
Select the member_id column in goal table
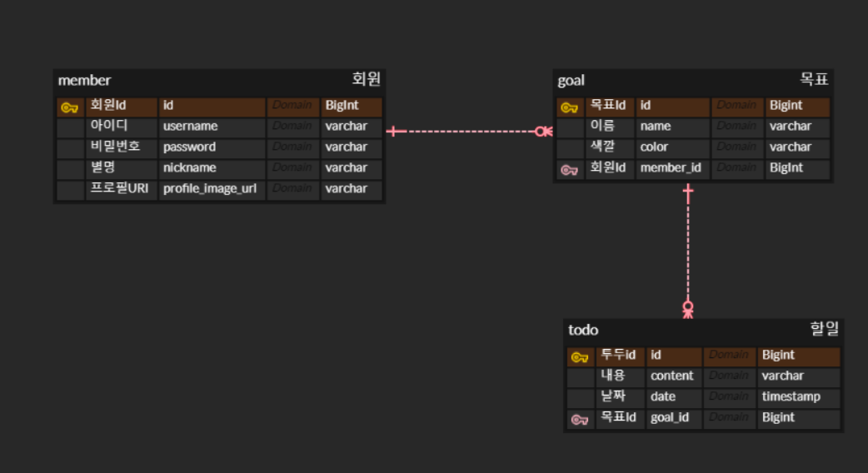click(672, 167)
